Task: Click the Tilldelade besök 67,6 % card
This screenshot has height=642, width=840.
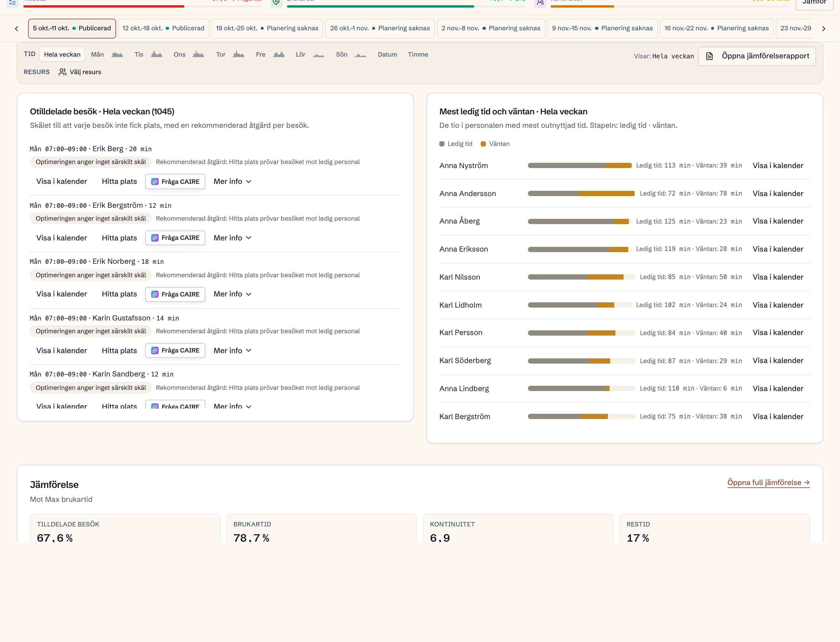Action: point(125,528)
